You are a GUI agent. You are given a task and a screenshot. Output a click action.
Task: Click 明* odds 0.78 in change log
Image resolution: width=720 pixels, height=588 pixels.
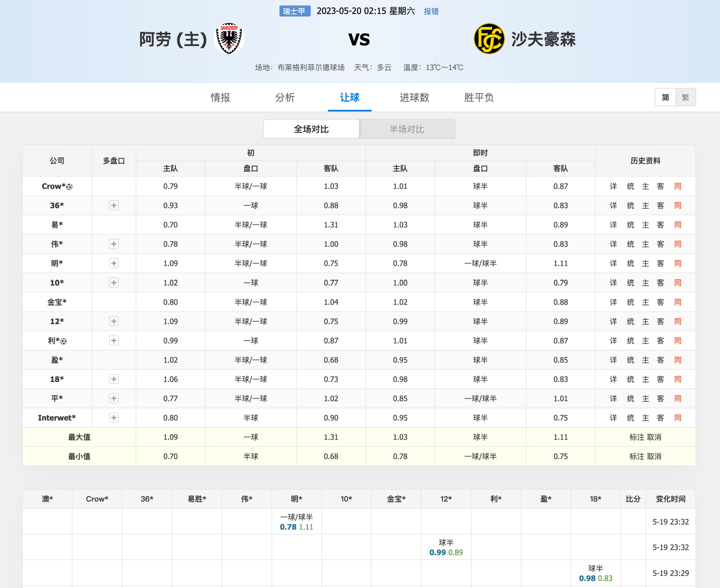(x=288, y=527)
